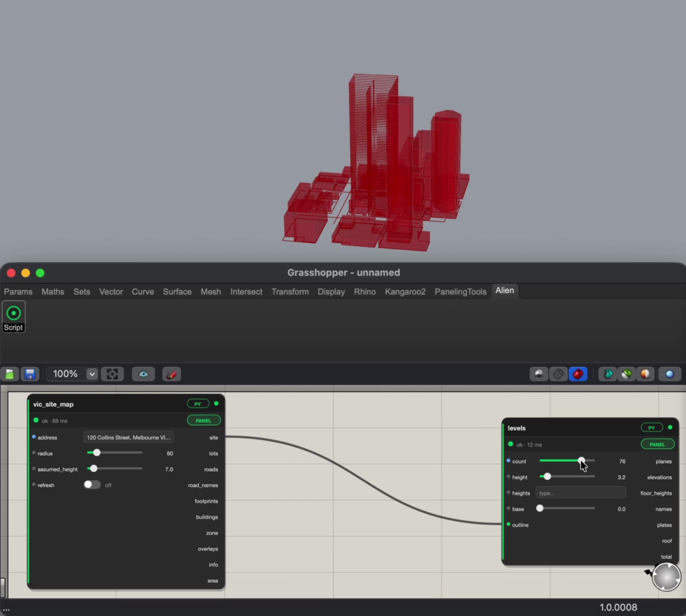Open the PanelingTools tab
The image size is (686, 616).
(461, 292)
